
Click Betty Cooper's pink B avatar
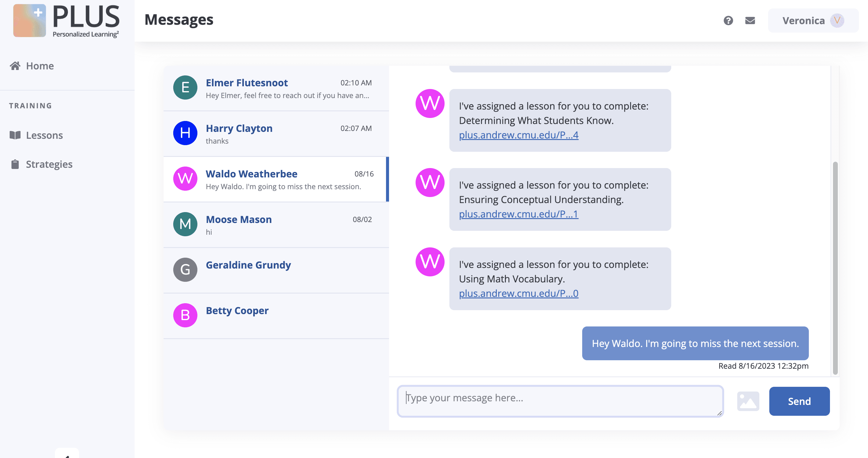(185, 315)
